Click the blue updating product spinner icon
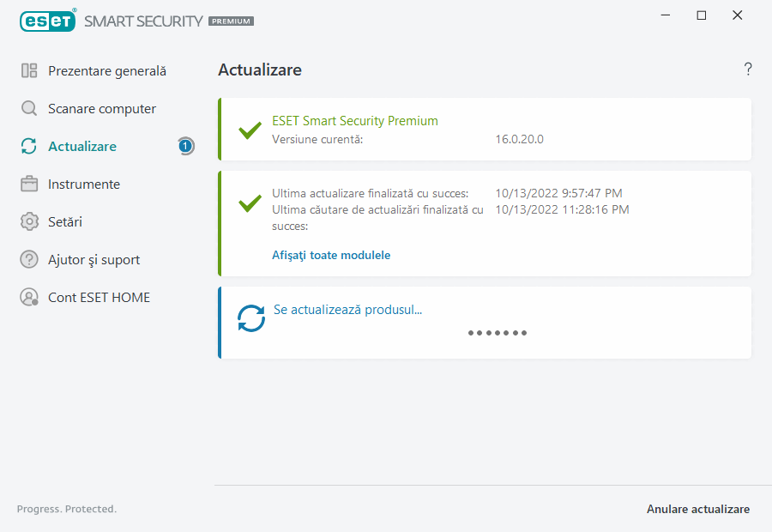 click(x=251, y=319)
